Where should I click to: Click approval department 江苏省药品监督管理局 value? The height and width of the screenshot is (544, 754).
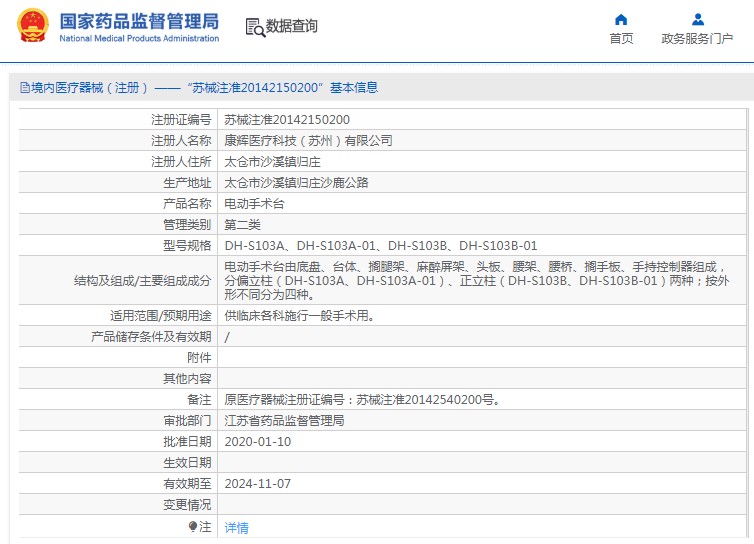(x=284, y=421)
